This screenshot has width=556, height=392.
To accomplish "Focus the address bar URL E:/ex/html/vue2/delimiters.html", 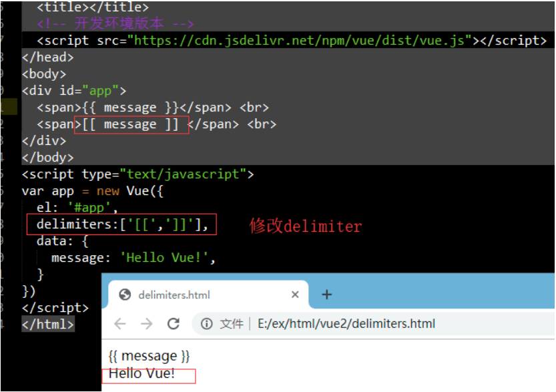I will coord(346,323).
